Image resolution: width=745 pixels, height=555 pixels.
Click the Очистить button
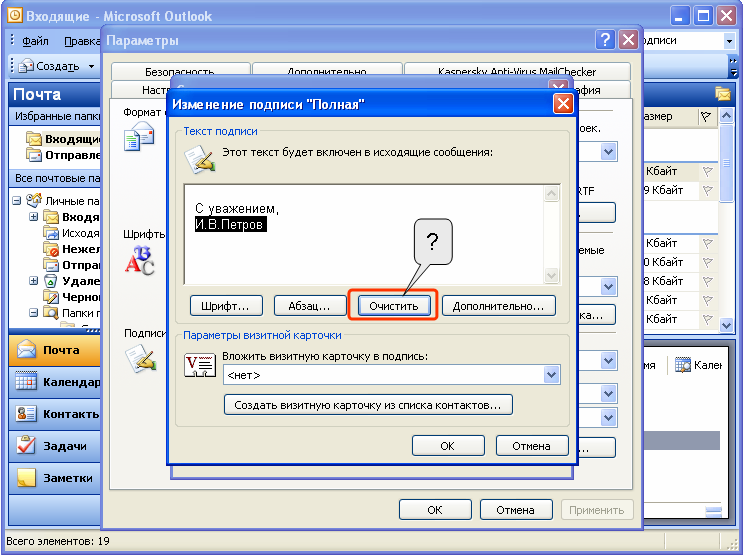[x=393, y=306]
